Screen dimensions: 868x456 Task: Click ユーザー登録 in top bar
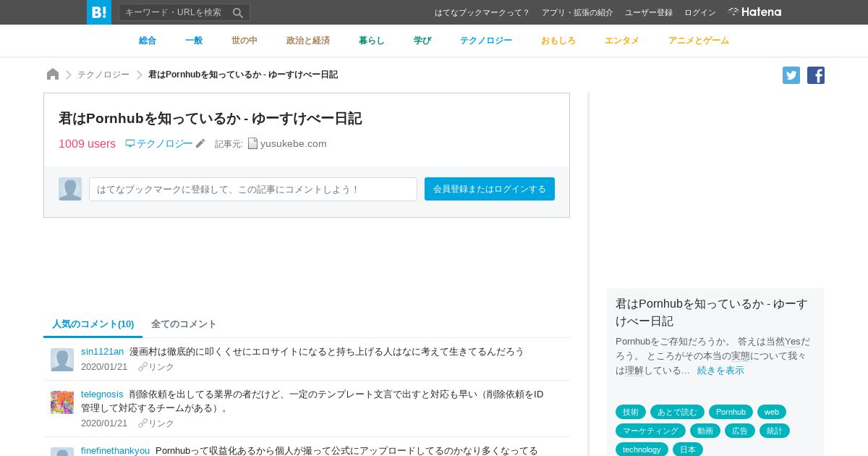pyautogui.click(x=649, y=12)
